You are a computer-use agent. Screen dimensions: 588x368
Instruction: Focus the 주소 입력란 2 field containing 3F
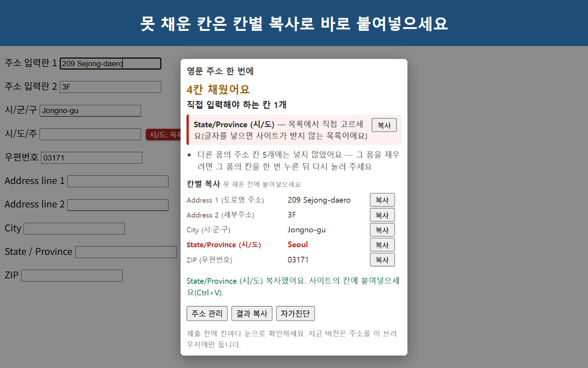[110, 87]
